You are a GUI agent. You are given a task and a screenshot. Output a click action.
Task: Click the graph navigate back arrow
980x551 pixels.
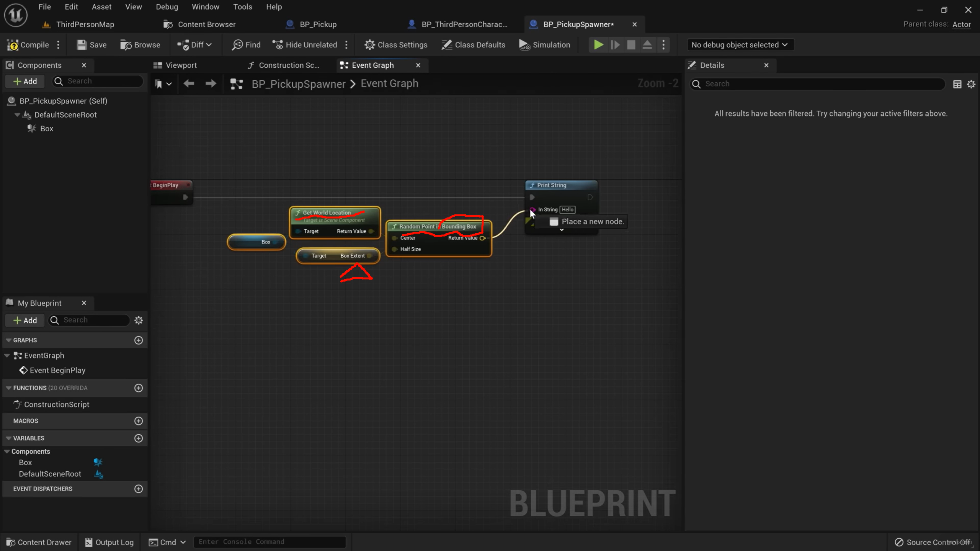189,83
